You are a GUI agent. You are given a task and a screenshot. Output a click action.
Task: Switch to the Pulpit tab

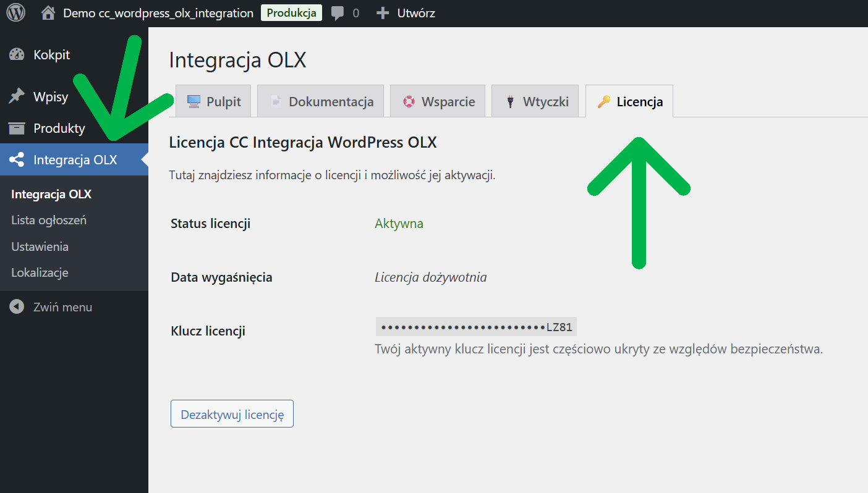click(x=213, y=101)
